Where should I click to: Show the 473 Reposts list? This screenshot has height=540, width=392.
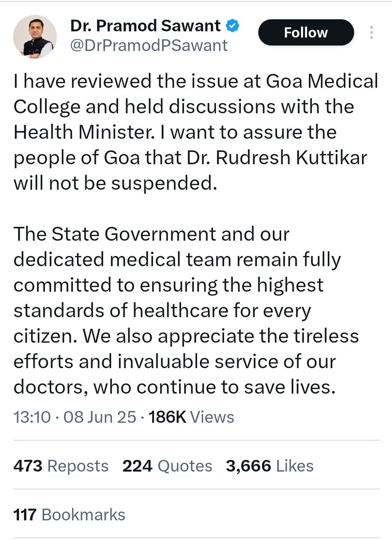(x=61, y=466)
